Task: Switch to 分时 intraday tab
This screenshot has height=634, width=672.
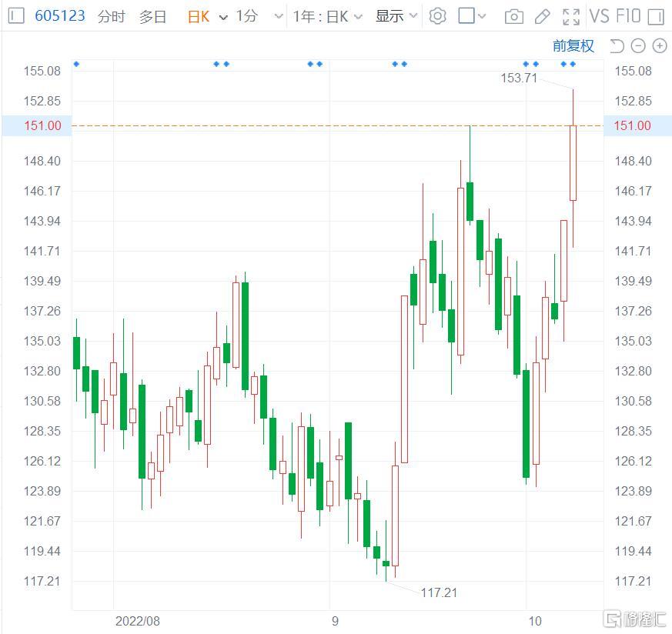Action: (x=112, y=17)
